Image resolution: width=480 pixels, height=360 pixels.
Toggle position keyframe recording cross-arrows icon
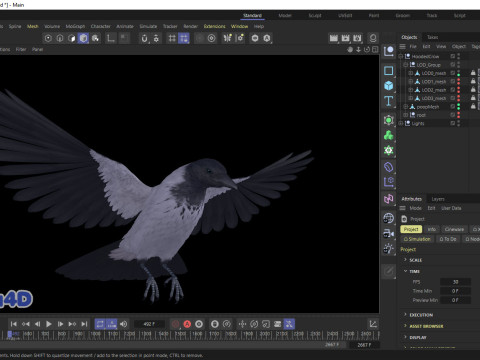(x=242, y=324)
